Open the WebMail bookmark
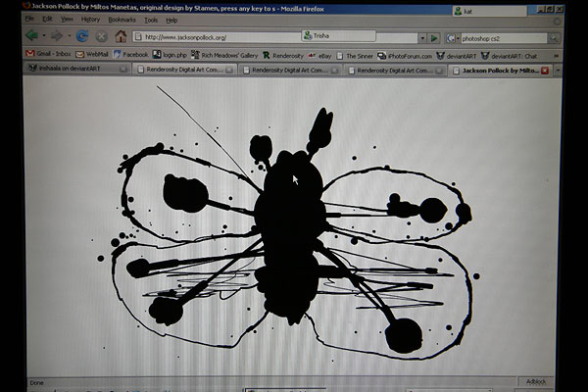The image size is (588, 392). (x=92, y=55)
